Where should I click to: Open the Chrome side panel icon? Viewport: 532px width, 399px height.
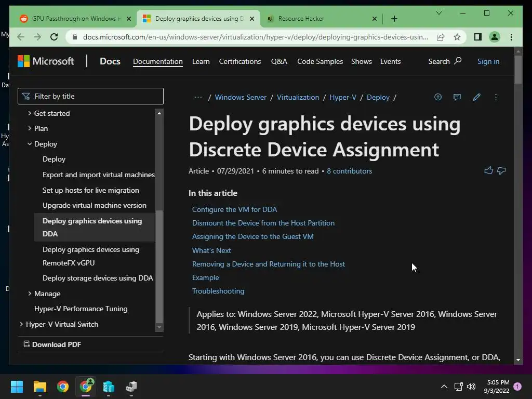(478, 37)
